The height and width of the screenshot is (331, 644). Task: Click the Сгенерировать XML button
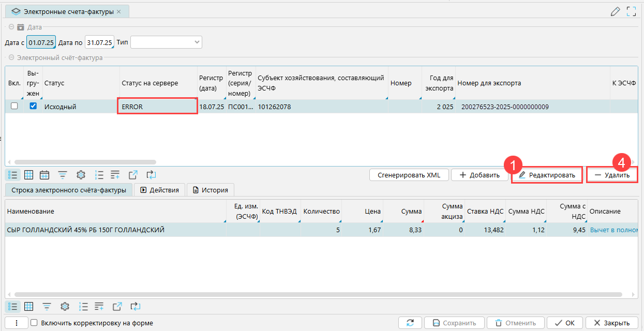pos(409,175)
